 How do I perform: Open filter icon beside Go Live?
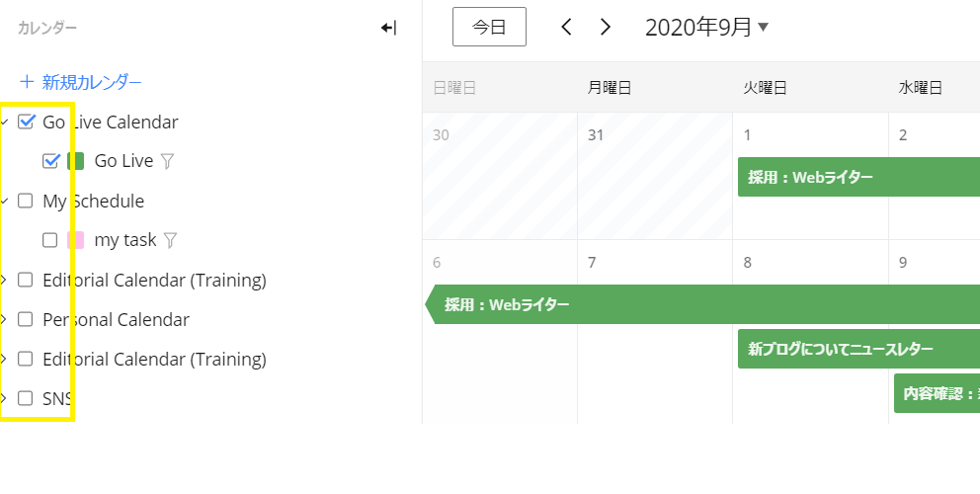click(167, 161)
